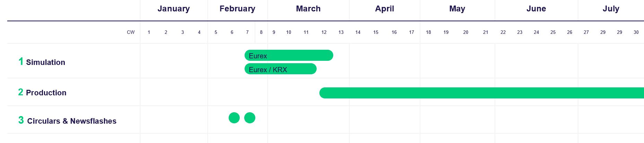Select the January month header
This screenshot has height=143, width=644.
[174, 9]
